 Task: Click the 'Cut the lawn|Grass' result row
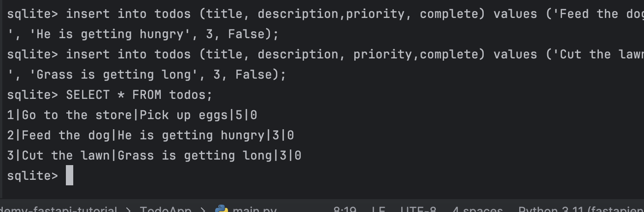click(x=154, y=155)
